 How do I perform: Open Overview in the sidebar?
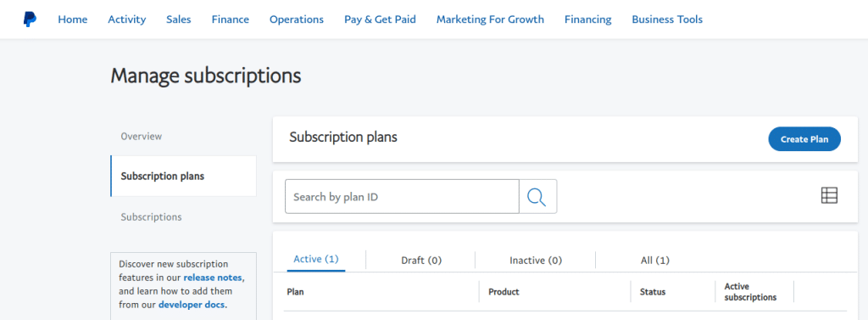pos(142,136)
